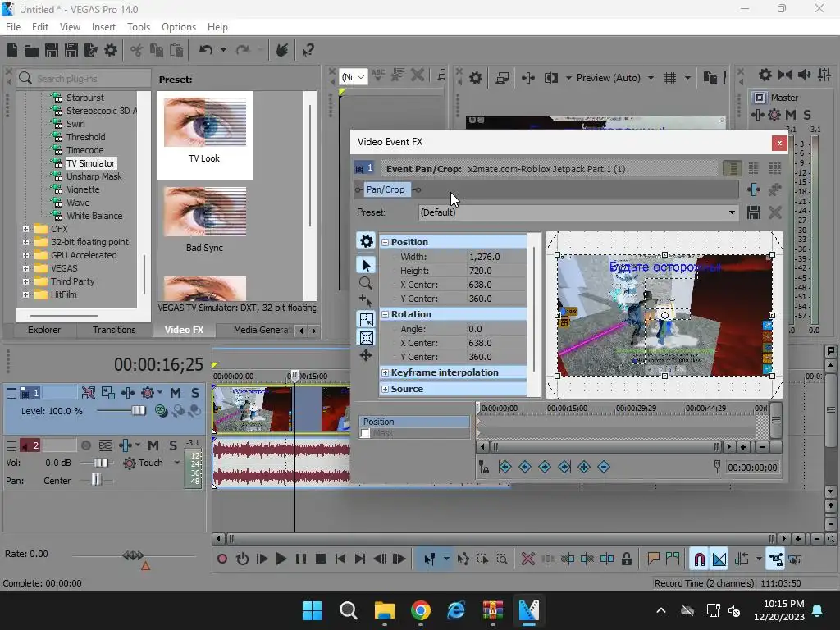Click the Move Freely arrows icon in Pan/Crop
840x630 pixels.
366,356
